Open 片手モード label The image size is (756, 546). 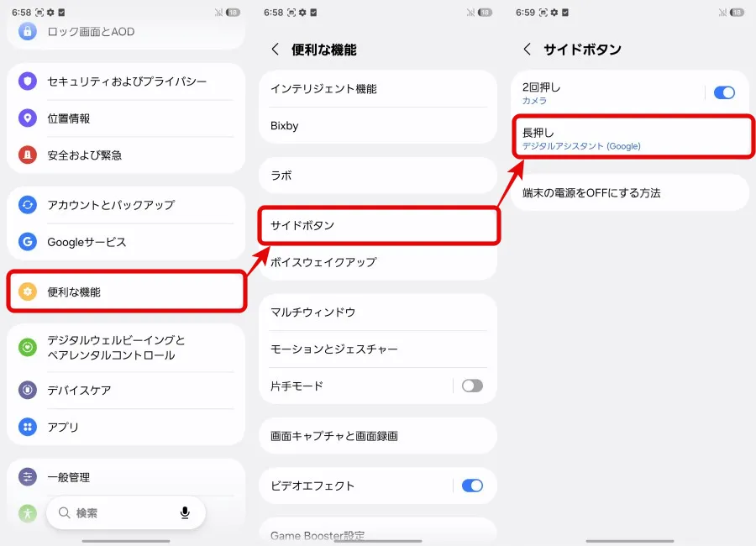[297, 386]
